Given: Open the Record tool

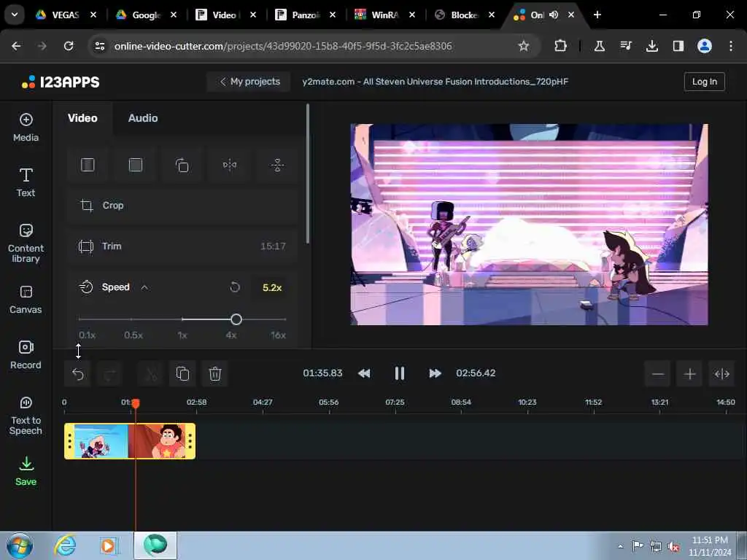Looking at the screenshot, I should (26, 355).
